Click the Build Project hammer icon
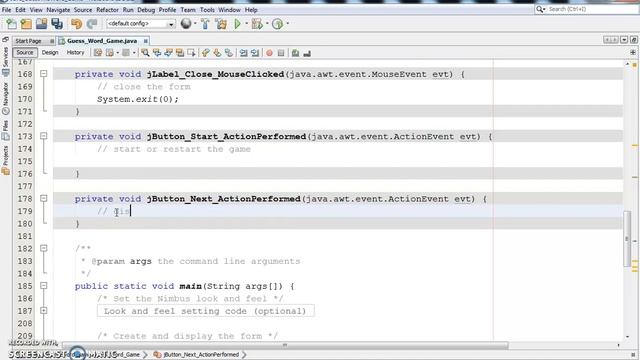This screenshot has height=360, width=640. click(x=205, y=24)
